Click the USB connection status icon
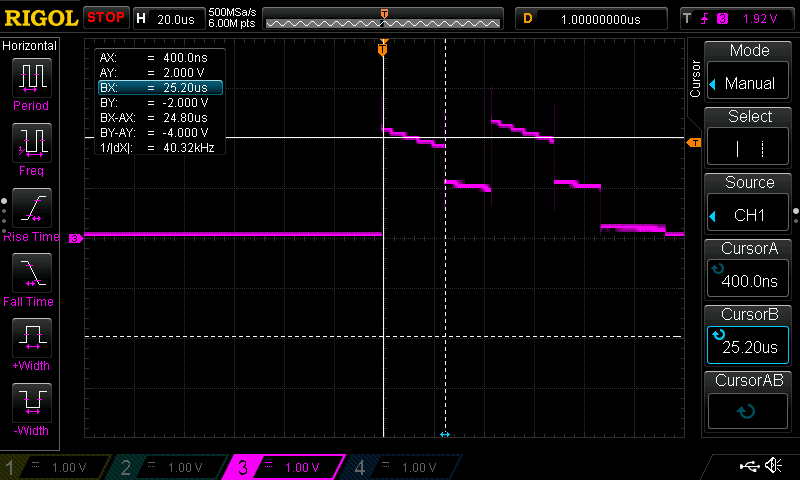Image resolution: width=800 pixels, height=480 pixels. 749,465
